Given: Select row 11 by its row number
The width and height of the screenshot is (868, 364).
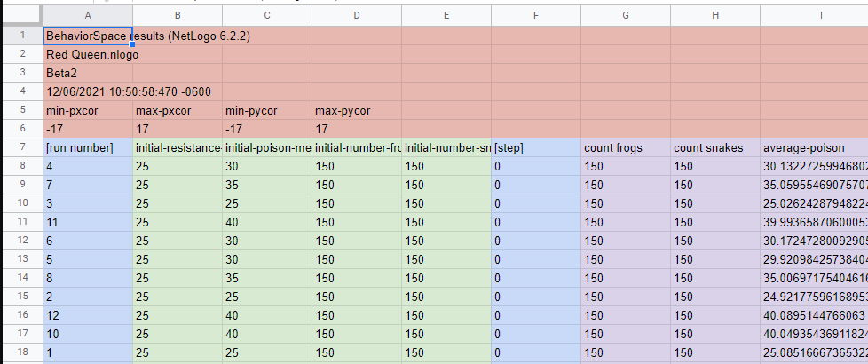Looking at the screenshot, I should click(x=20, y=222).
